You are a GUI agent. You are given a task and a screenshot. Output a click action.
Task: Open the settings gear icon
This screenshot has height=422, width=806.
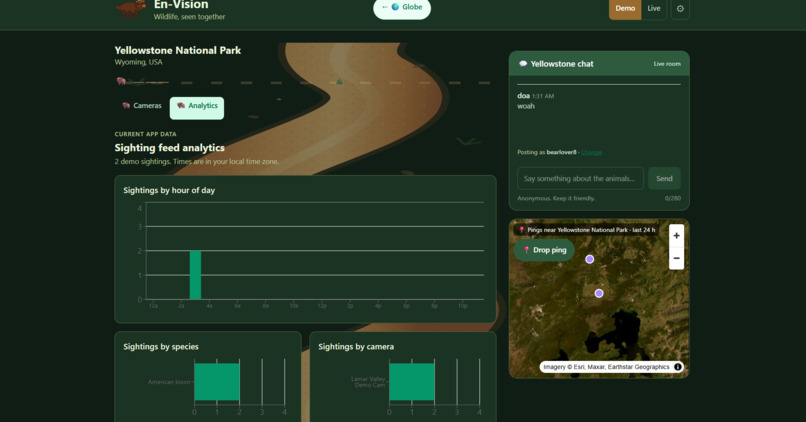[680, 9]
